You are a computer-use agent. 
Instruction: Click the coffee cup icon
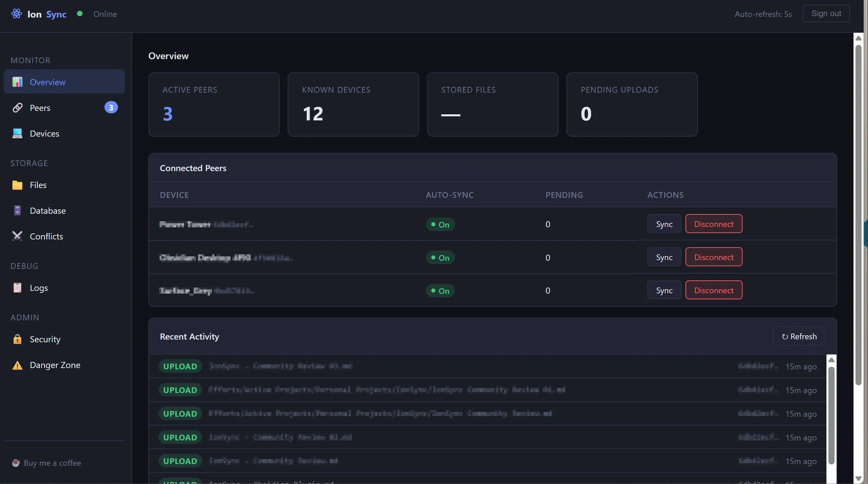point(16,463)
